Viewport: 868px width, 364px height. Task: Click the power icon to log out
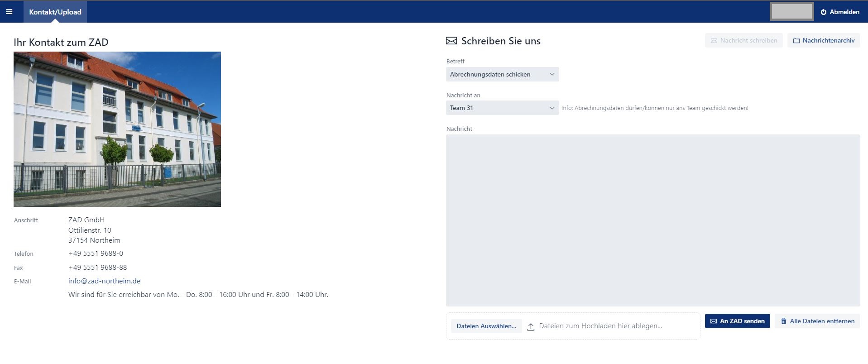tap(823, 12)
